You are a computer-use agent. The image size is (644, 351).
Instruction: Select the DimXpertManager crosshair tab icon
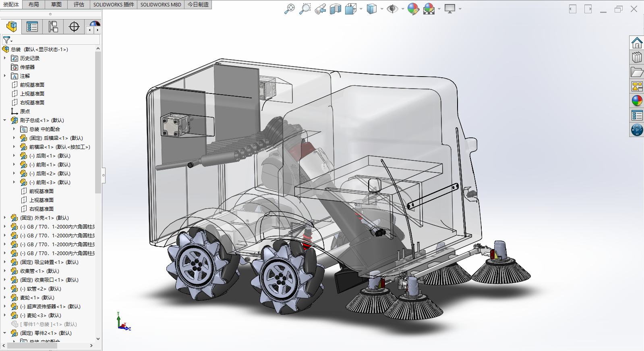pos(74,27)
